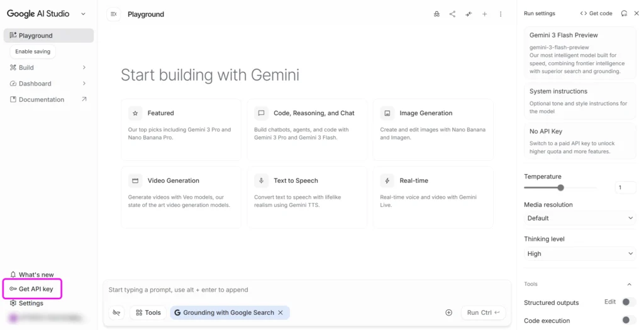This screenshot has height=330, width=644.
Task: Toggle the Structured outputs switch
Action: (627, 302)
